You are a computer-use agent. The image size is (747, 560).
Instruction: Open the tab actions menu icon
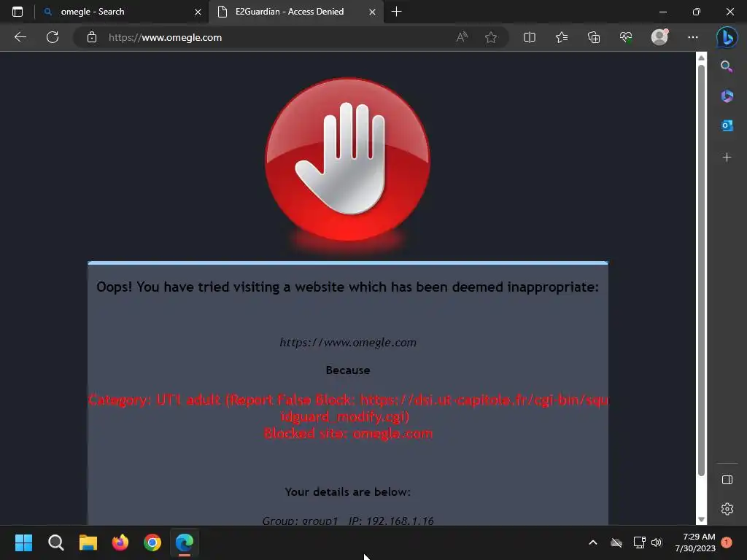click(x=18, y=12)
